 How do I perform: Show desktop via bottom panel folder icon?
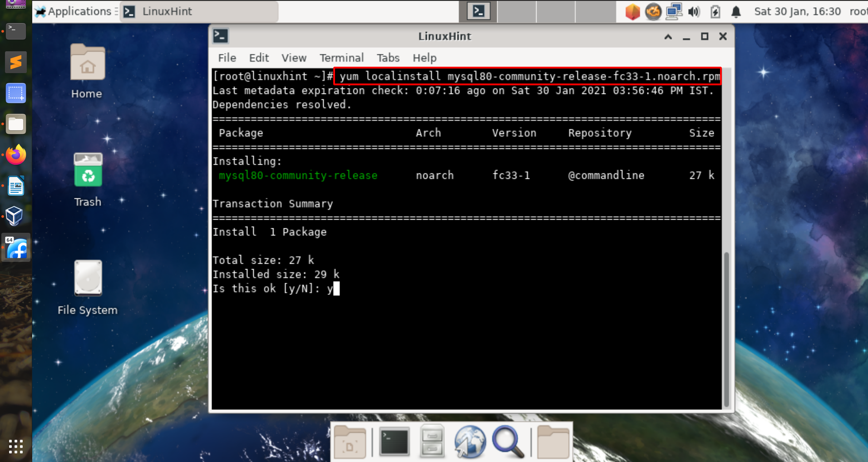[350, 442]
